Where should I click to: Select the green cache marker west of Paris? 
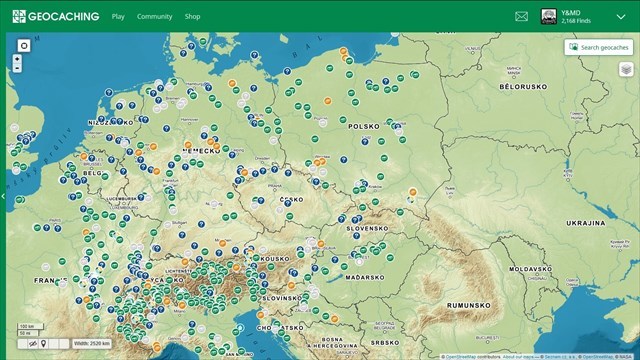[37, 228]
